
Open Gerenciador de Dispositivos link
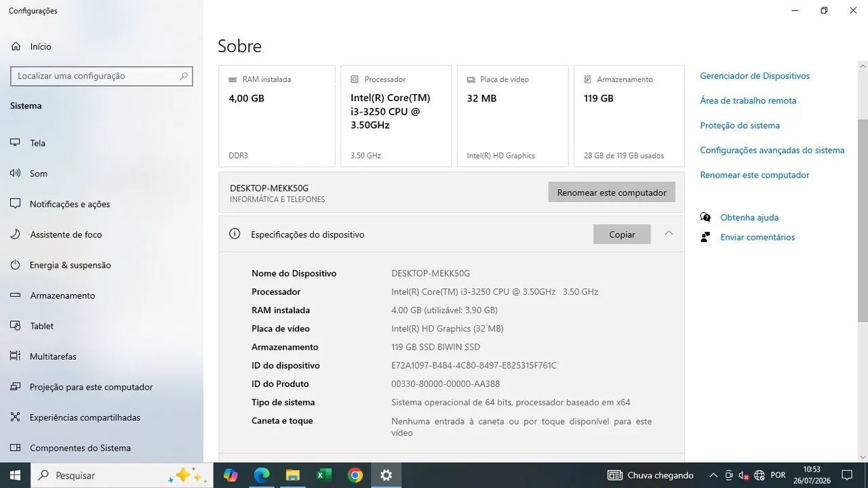click(755, 76)
